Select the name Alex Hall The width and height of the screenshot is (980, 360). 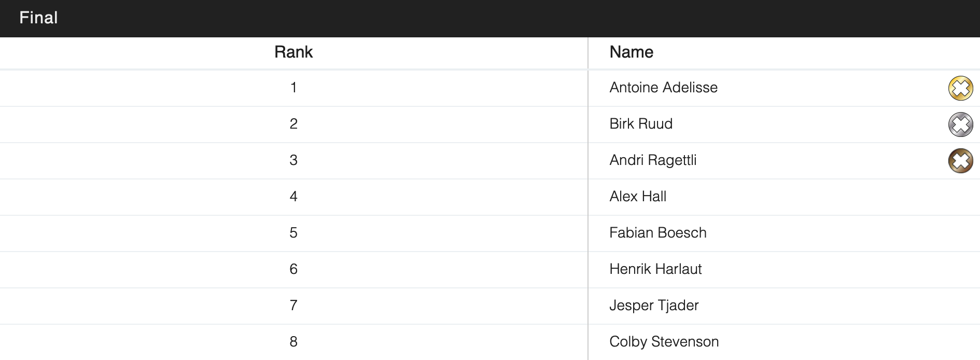tap(638, 197)
